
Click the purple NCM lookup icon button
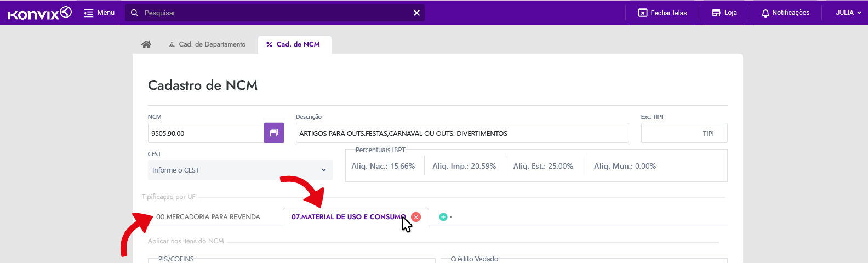coord(274,133)
